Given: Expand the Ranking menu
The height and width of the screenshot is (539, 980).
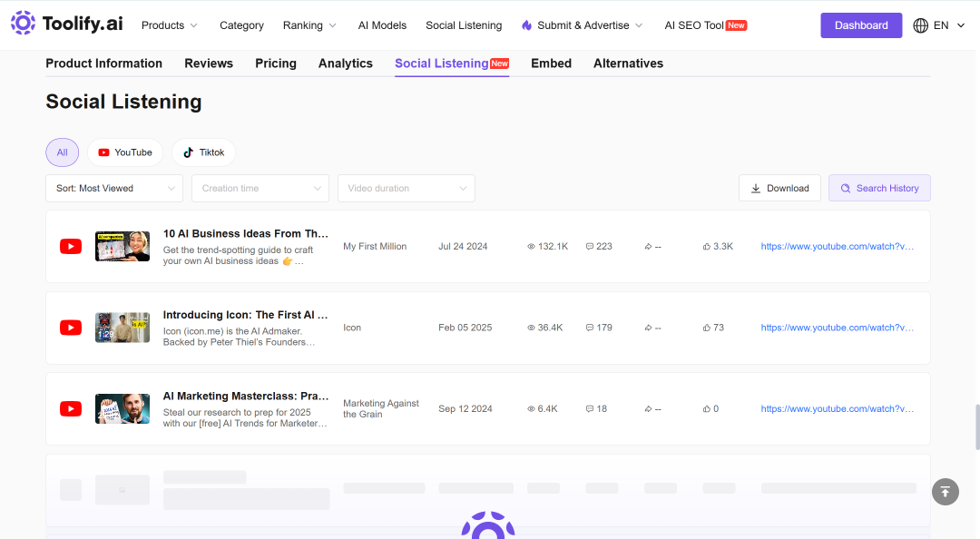Looking at the screenshot, I should pos(309,25).
